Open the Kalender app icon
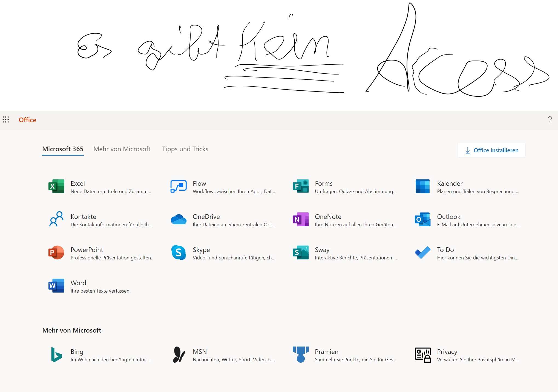Viewport: 558px width, 392px height. pyautogui.click(x=422, y=186)
